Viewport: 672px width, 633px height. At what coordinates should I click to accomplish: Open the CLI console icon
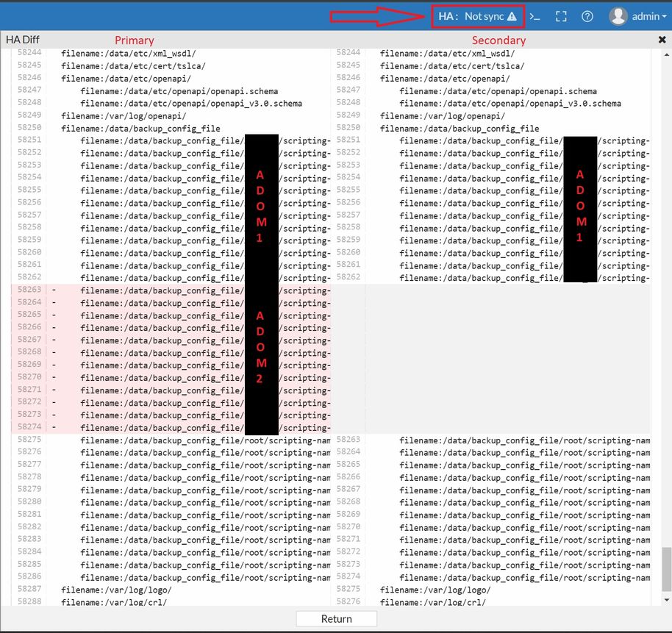click(x=535, y=17)
